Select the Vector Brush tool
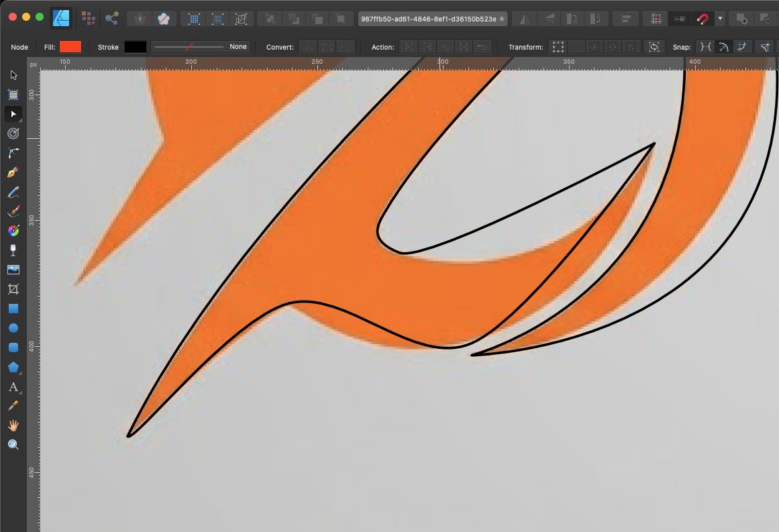This screenshot has height=532, width=779. 13,211
